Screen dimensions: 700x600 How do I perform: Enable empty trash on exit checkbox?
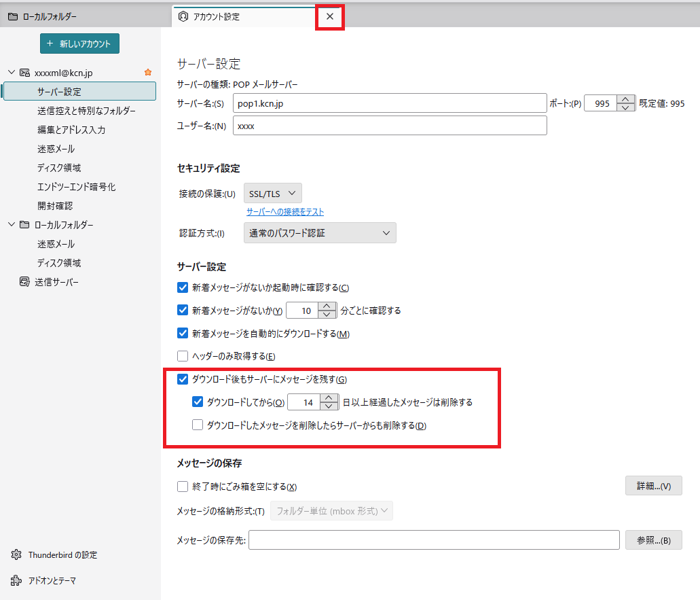pyautogui.click(x=182, y=487)
